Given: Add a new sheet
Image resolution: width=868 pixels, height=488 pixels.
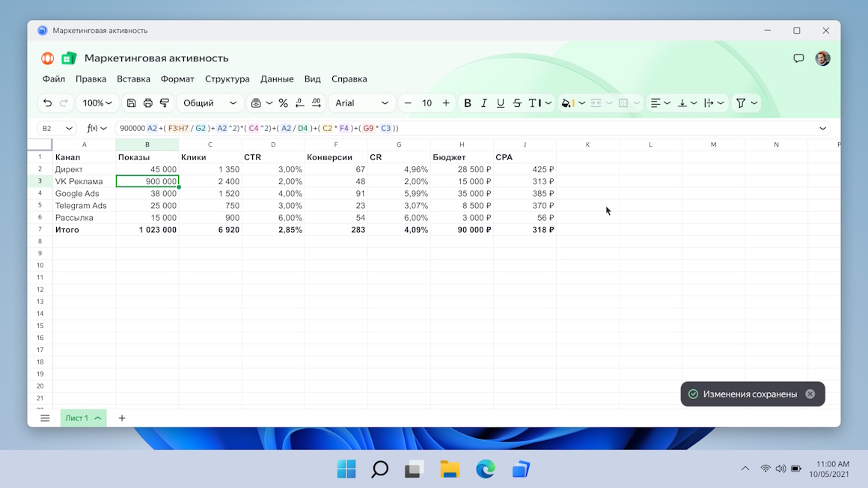Looking at the screenshot, I should click(122, 418).
